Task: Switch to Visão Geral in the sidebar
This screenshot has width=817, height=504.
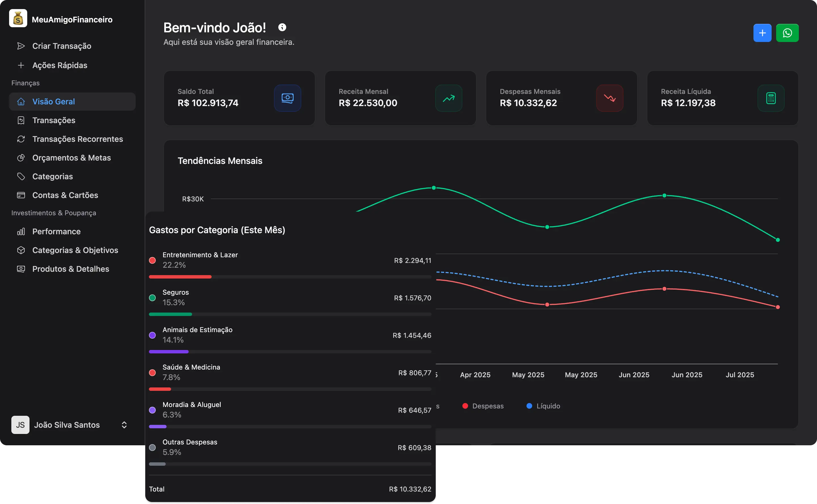Action: pos(53,101)
